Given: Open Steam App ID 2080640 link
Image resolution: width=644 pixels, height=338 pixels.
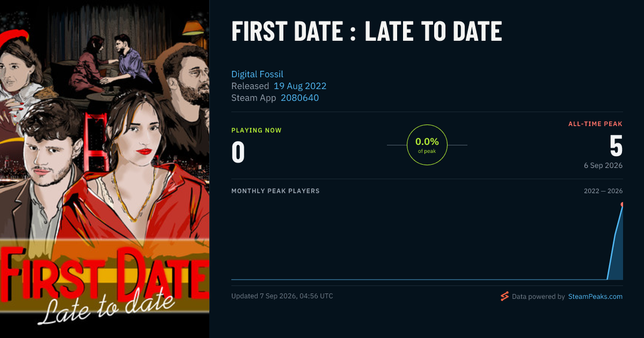Looking at the screenshot, I should pos(299,98).
